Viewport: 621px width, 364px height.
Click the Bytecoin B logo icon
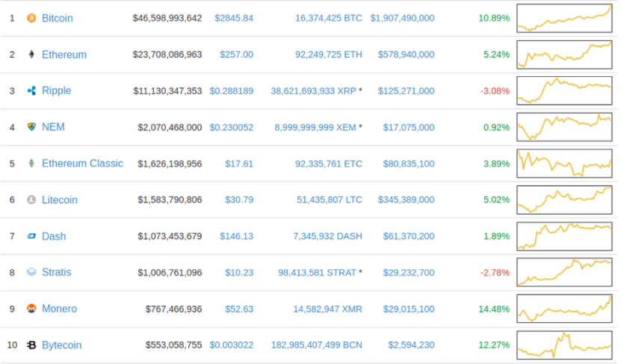[x=31, y=345]
